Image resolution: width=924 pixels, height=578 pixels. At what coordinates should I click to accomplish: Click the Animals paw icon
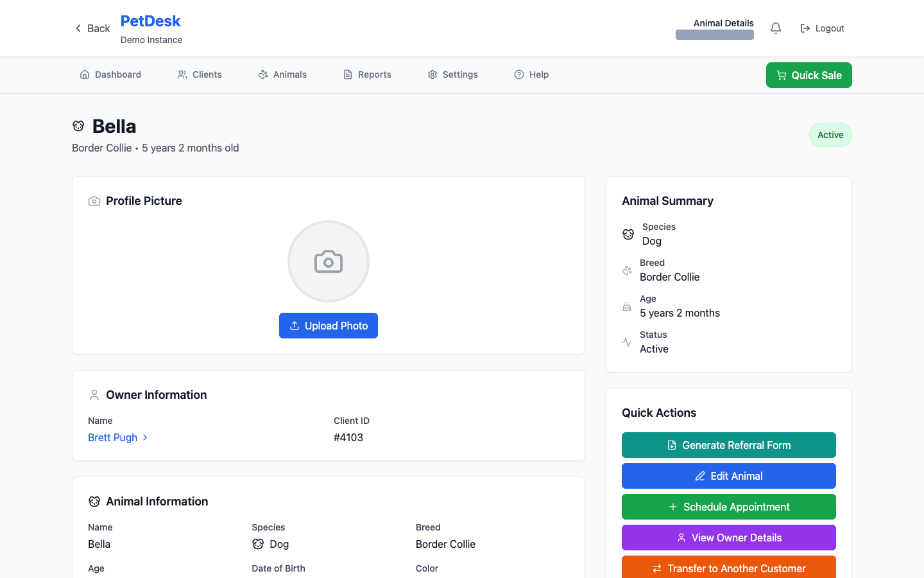tap(263, 74)
